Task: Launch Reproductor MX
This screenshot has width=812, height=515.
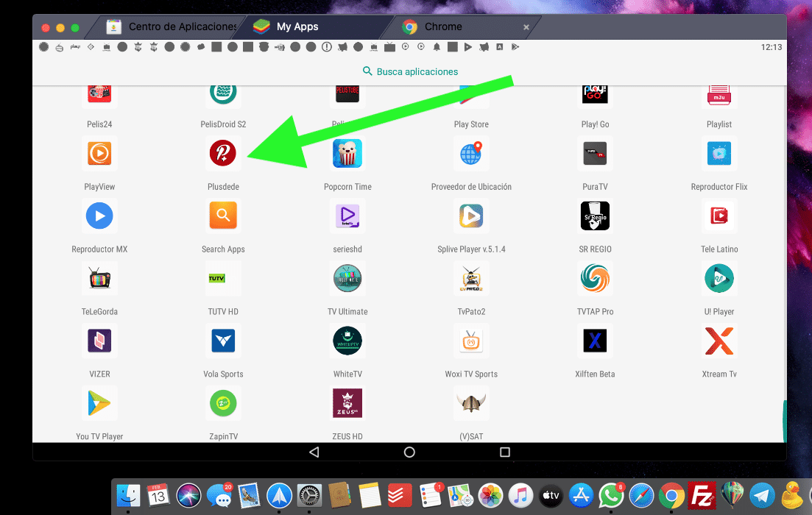Action: pos(99,216)
